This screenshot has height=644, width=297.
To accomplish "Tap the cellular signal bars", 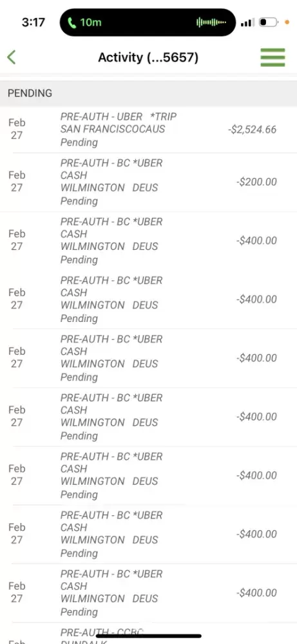I will coord(247,22).
